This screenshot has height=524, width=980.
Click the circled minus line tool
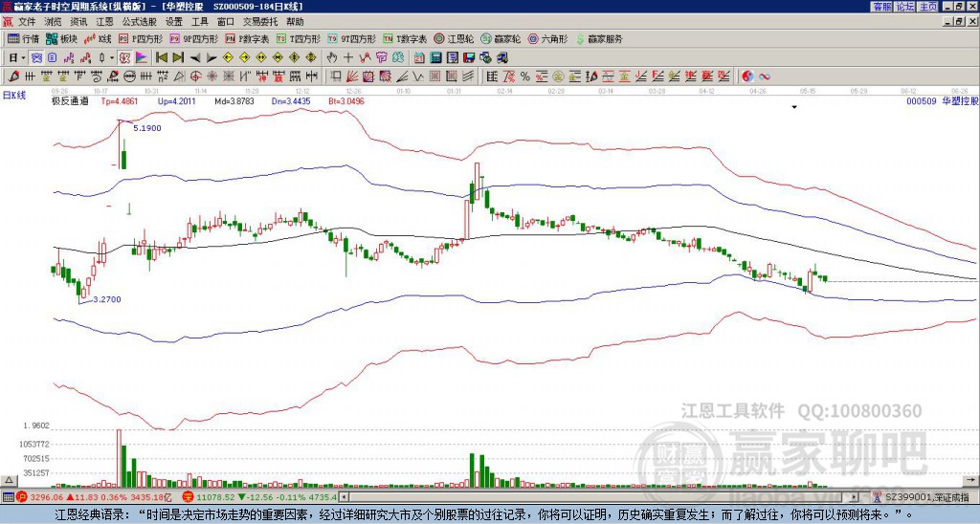tap(129, 76)
